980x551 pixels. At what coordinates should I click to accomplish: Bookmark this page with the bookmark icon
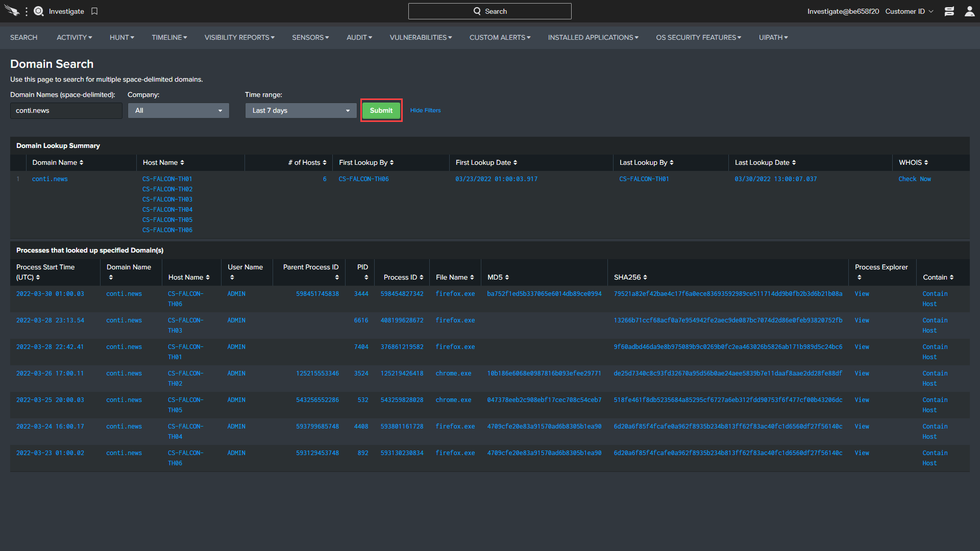pyautogui.click(x=94, y=11)
